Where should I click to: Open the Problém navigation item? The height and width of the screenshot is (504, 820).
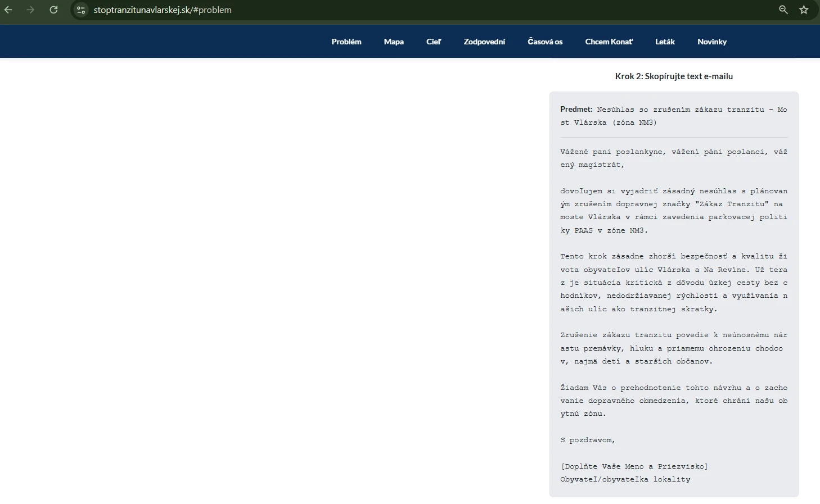click(346, 42)
